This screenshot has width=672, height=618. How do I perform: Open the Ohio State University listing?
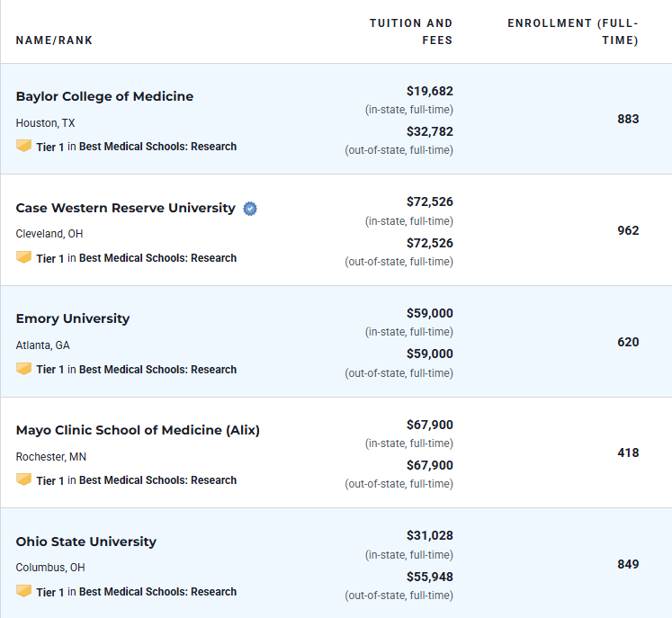click(x=86, y=542)
